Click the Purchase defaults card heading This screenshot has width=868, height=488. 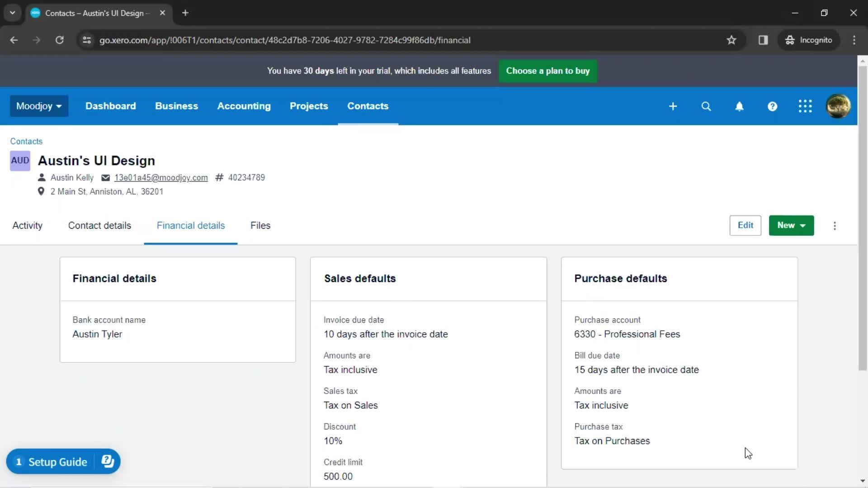(620, 279)
